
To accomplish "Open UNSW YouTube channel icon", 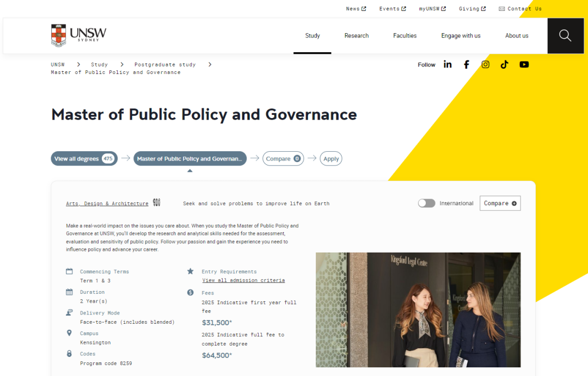I will click(x=524, y=64).
